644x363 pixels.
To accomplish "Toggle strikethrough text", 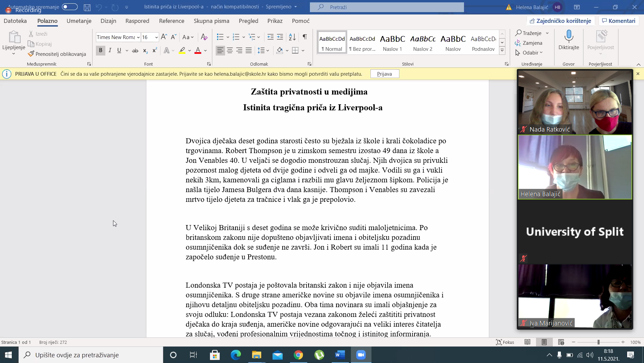I will click(135, 50).
